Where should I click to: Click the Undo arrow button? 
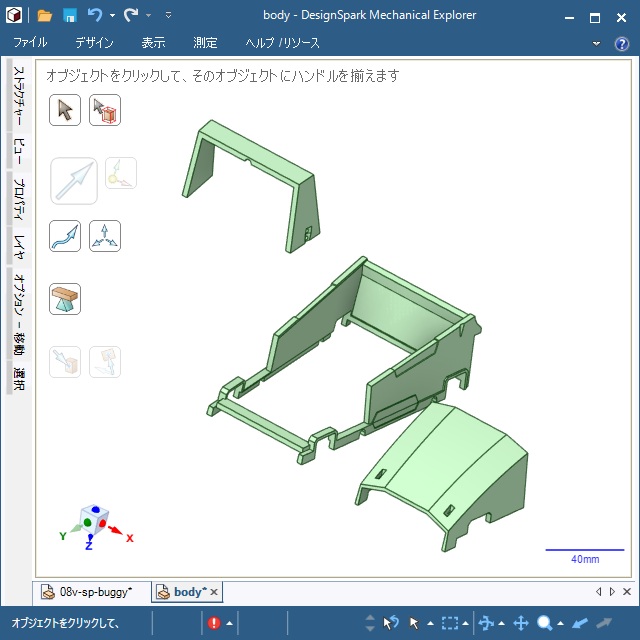(x=95, y=15)
